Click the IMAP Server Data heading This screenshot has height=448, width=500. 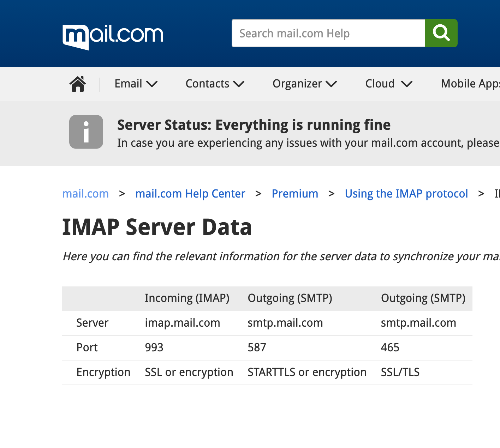tap(157, 227)
